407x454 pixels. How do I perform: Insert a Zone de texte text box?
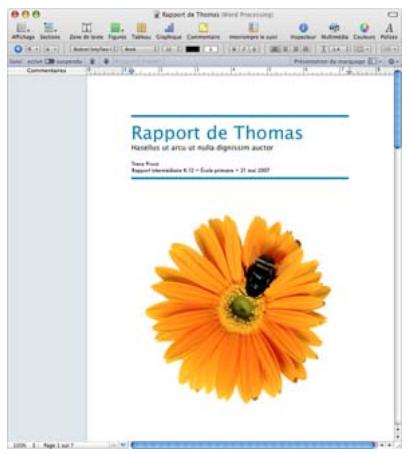(x=86, y=31)
